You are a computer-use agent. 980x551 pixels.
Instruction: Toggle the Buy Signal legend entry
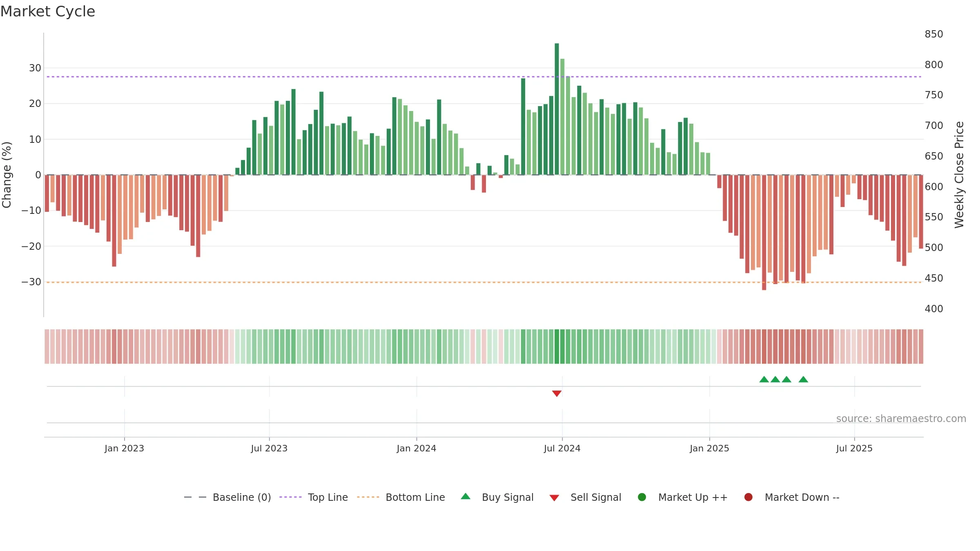point(497,498)
